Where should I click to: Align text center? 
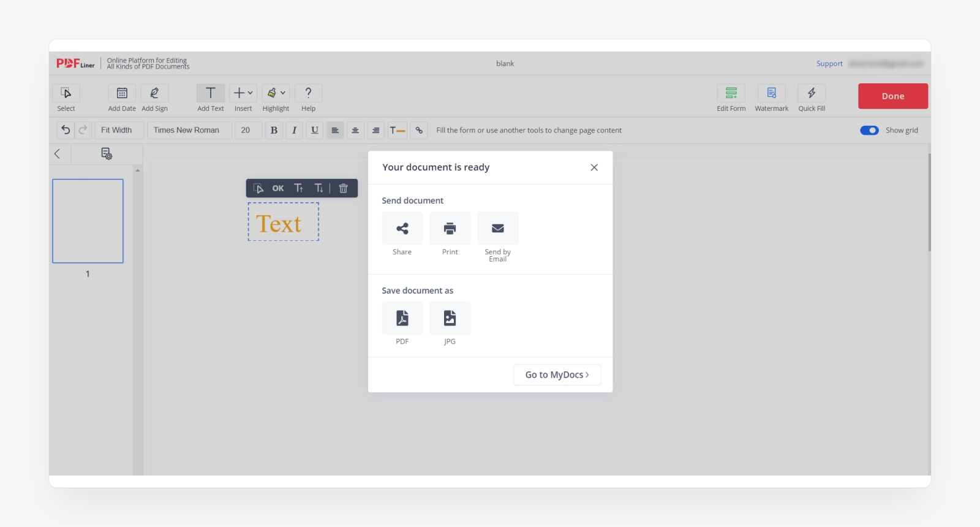click(355, 130)
